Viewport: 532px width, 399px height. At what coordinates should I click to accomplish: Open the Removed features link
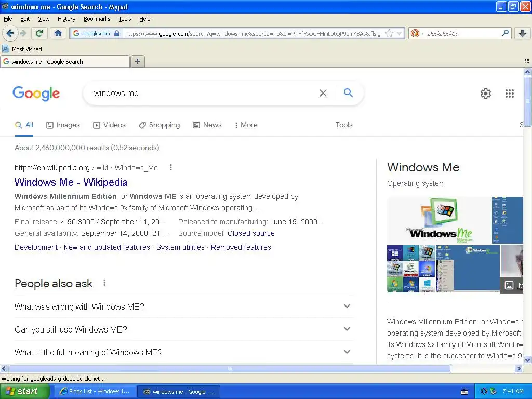tap(241, 247)
